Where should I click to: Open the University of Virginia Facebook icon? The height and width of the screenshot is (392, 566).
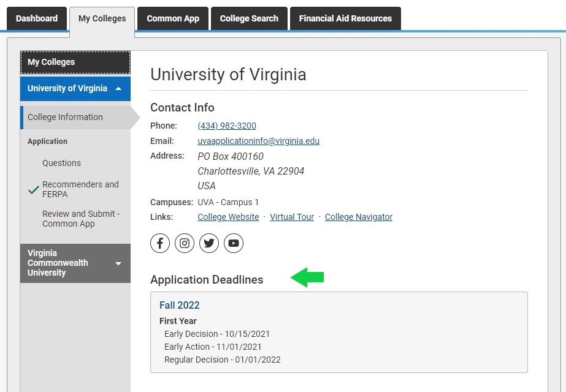point(160,243)
